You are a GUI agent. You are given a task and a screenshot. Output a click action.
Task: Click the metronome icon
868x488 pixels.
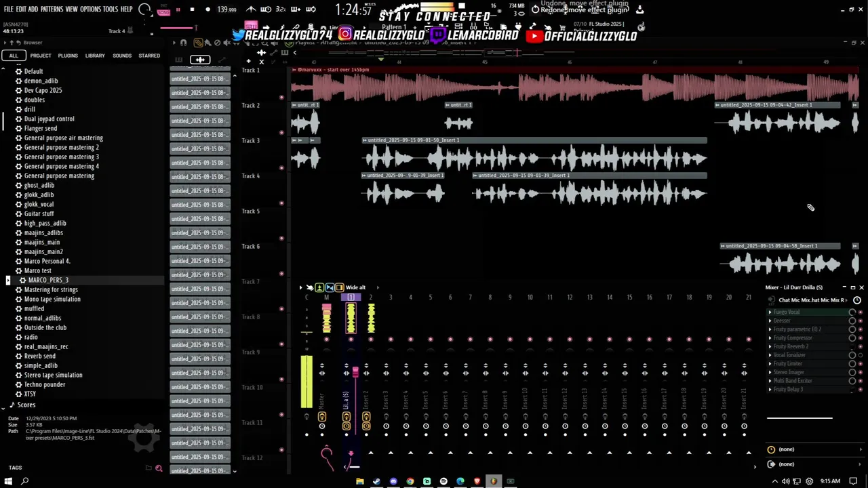tap(251, 9)
